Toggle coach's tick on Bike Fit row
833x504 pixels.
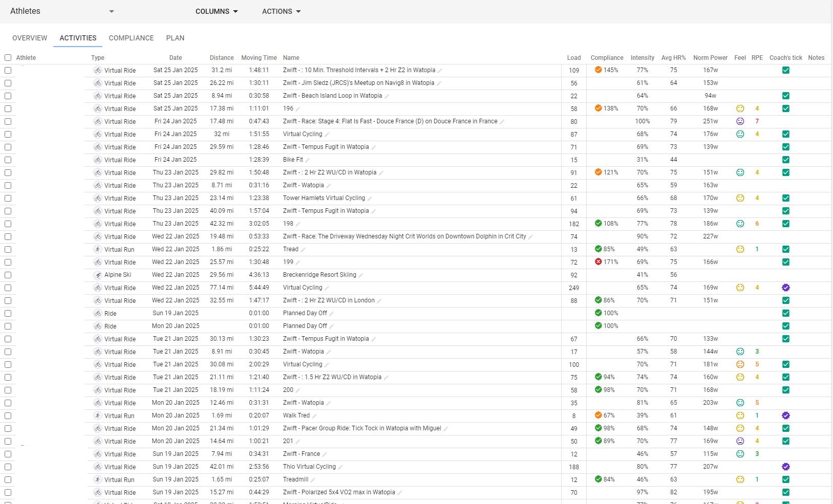click(x=786, y=160)
